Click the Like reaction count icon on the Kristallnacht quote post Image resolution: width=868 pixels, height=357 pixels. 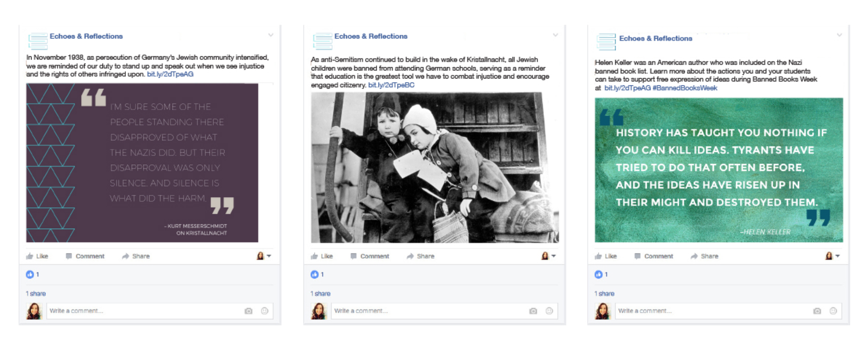30,274
